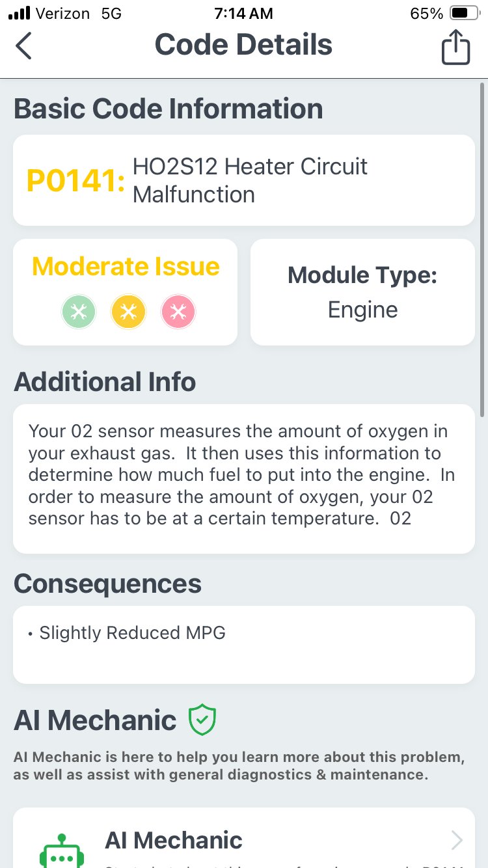Tap the battery indicator in status bar
The width and height of the screenshot is (488, 868).
(464, 13)
